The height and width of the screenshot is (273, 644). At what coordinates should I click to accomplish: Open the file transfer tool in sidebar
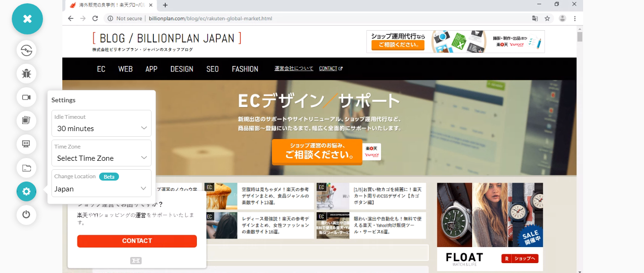point(26,168)
